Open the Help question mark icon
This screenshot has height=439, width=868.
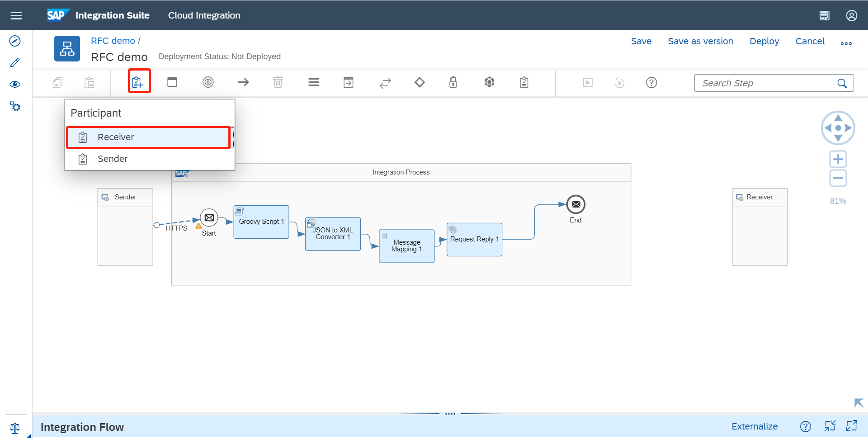pyautogui.click(x=651, y=82)
